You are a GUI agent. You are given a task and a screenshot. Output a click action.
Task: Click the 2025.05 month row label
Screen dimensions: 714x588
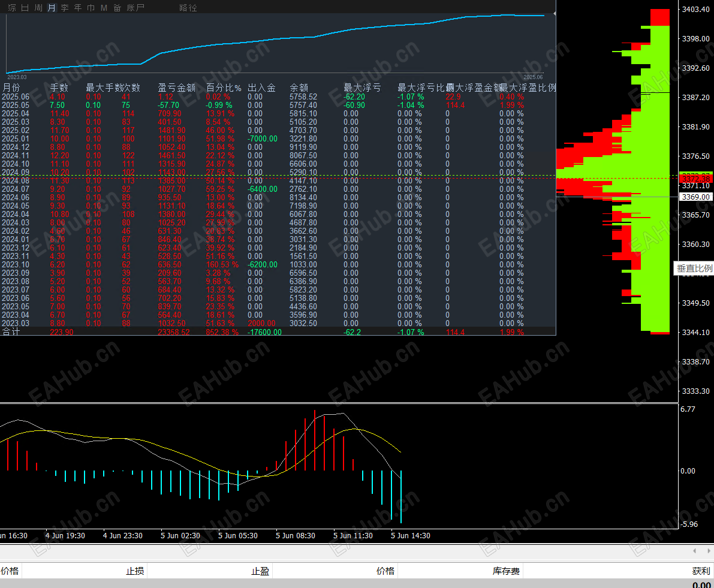tap(16, 105)
